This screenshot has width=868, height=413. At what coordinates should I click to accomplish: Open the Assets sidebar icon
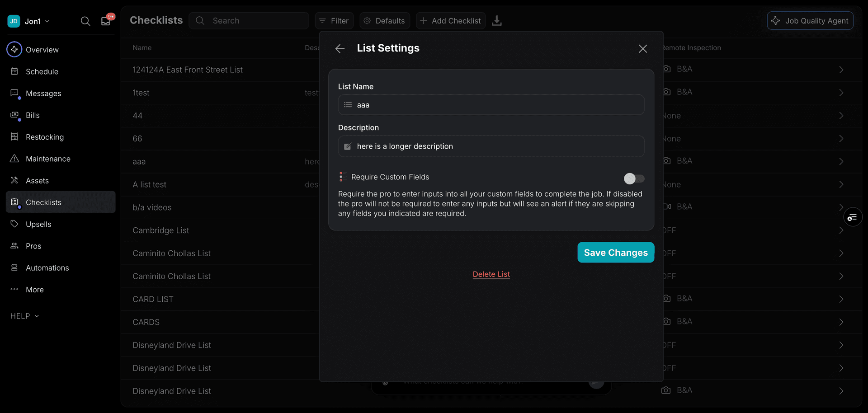coord(14,180)
